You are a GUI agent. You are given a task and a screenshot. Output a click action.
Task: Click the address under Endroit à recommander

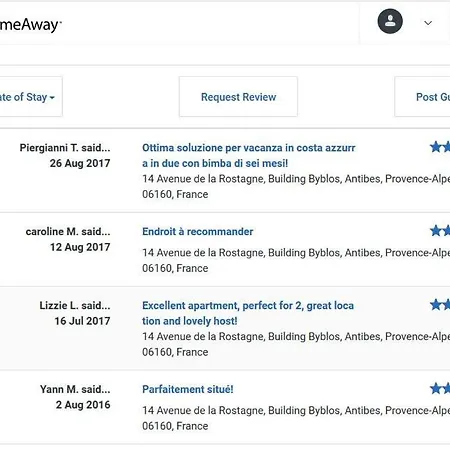pos(296,260)
